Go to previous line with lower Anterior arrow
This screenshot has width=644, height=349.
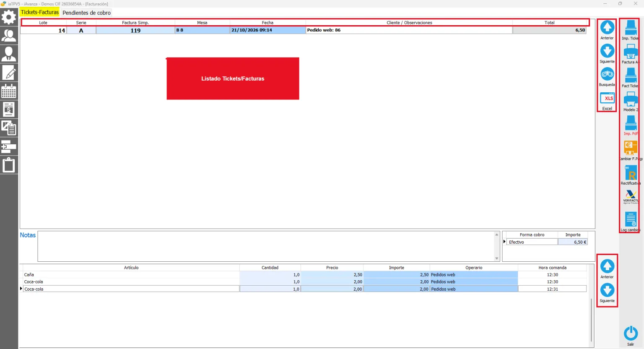[607, 266]
